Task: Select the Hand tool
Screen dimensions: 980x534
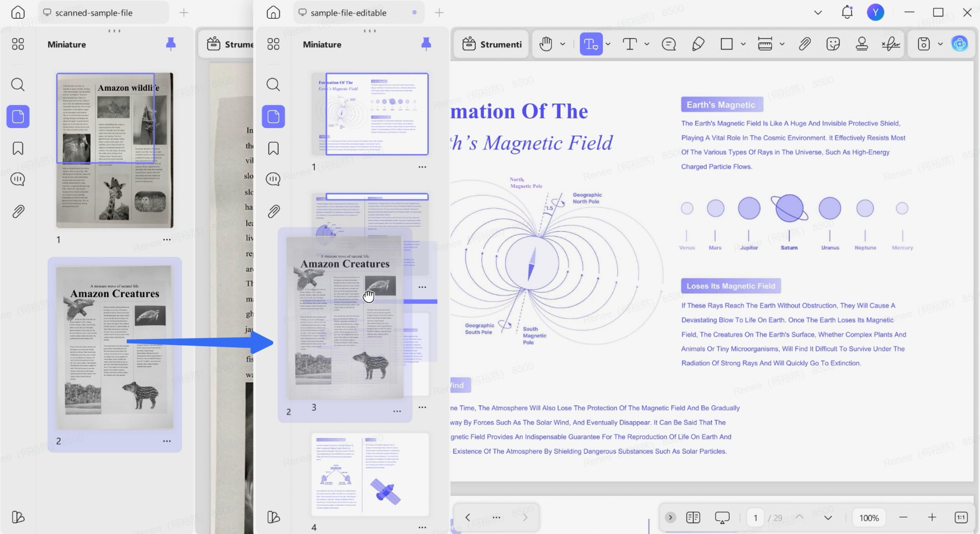Action: point(546,44)
